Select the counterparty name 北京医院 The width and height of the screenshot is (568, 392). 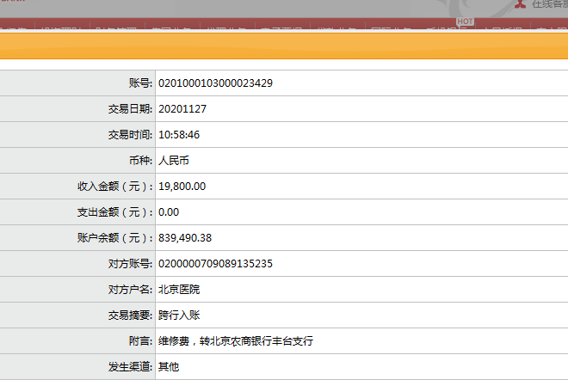pos(179,290)
